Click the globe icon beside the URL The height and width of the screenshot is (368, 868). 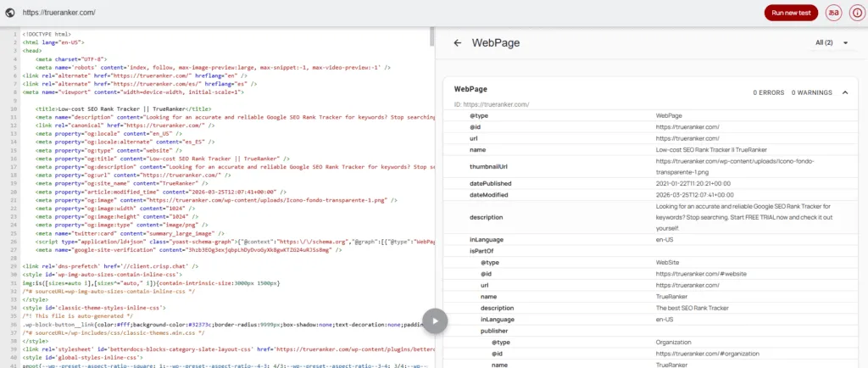pyautogui.click(x=9, y=13)
